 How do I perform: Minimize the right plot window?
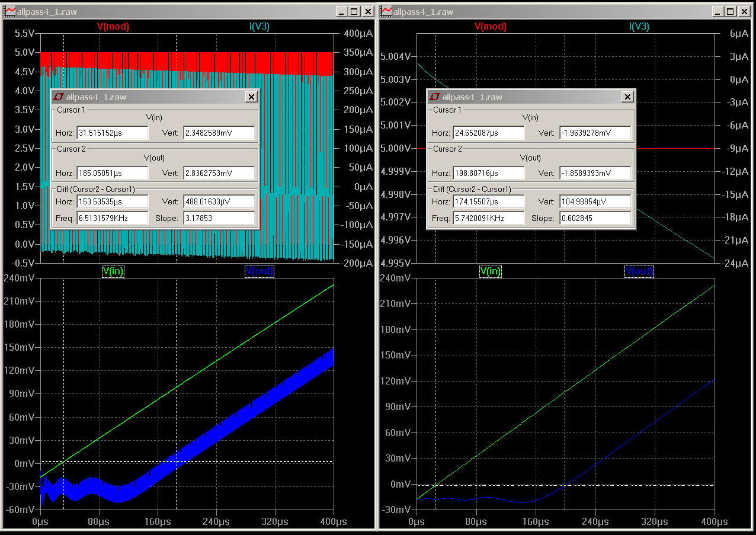pos(717,11)
